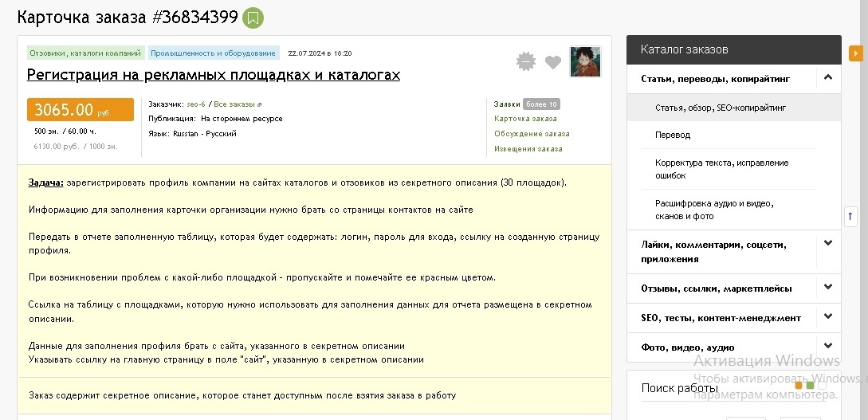Screen dimensions: 868x420
Task: Click the Поиск работы panel title
Action: click(680, 388)
